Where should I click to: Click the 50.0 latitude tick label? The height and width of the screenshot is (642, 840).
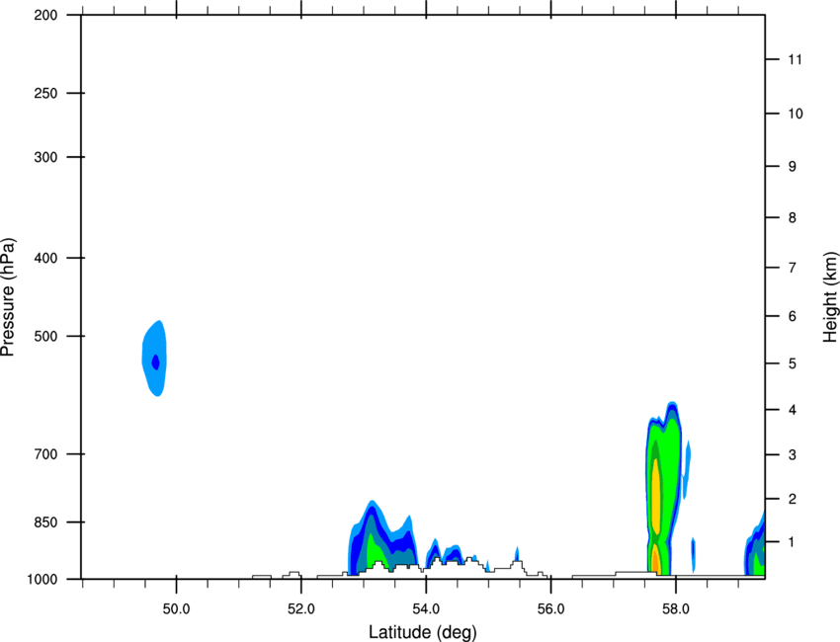[x=176, y=609]
